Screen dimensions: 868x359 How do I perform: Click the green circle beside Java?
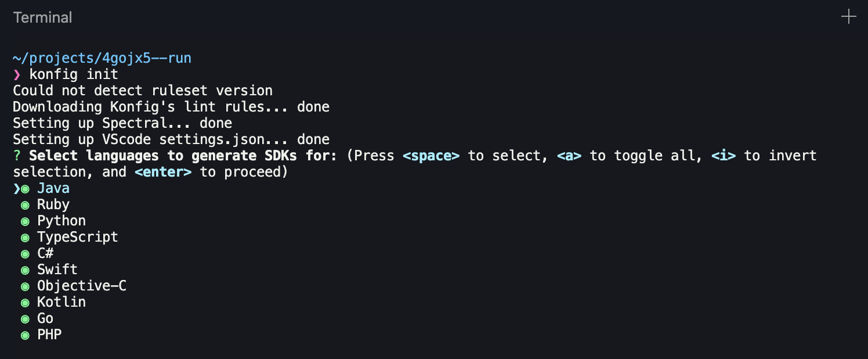pos(24,188)
